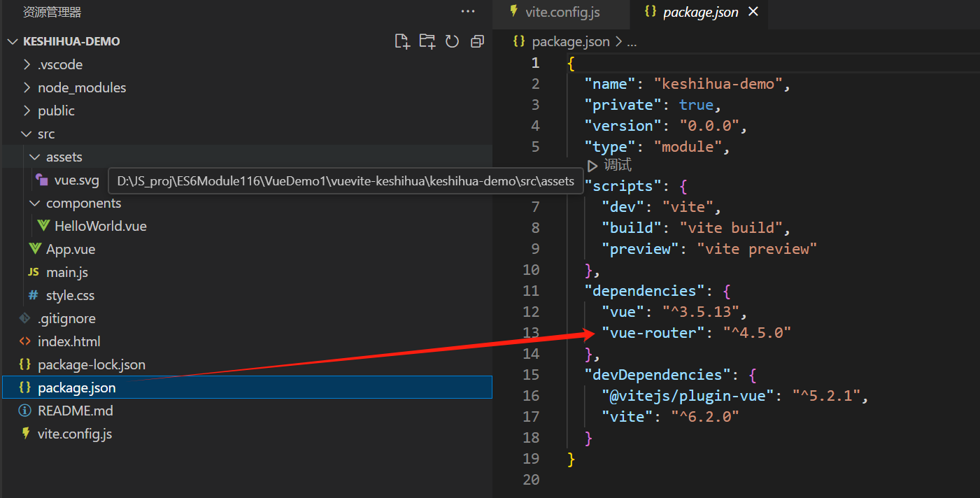
Task: Click the Vue icon beside App.vue
Action: [35, 249]
